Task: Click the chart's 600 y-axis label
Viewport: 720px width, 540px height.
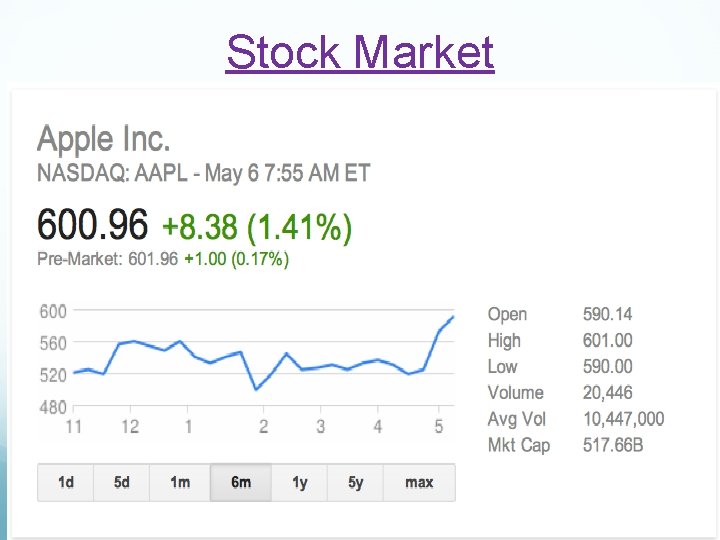Action: click(x=53, y=312)
